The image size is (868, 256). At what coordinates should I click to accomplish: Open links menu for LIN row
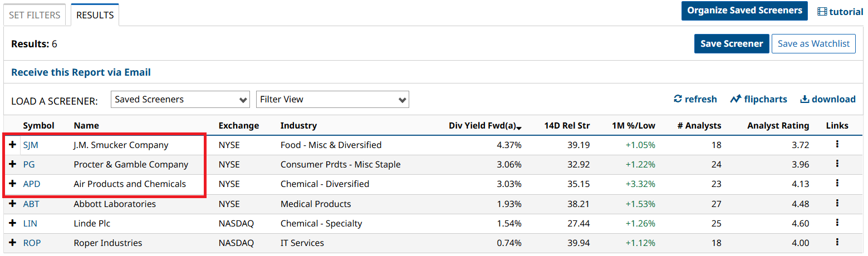[x=837, y=223]
